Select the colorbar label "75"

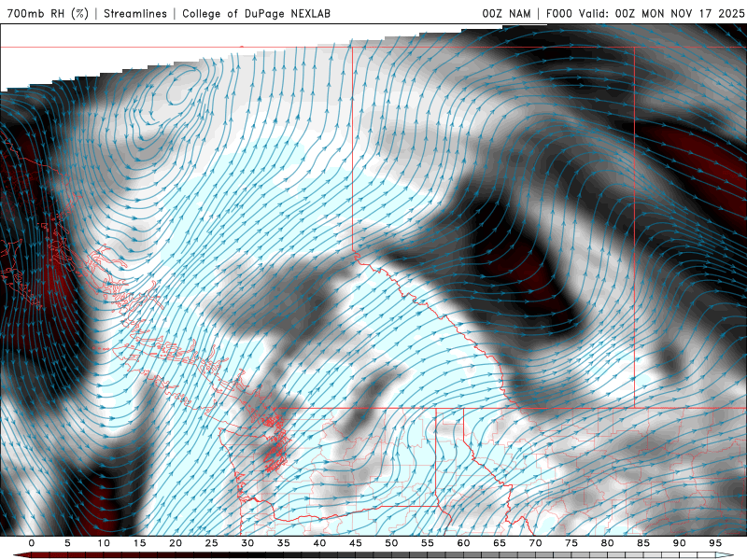tap(571, 543)
